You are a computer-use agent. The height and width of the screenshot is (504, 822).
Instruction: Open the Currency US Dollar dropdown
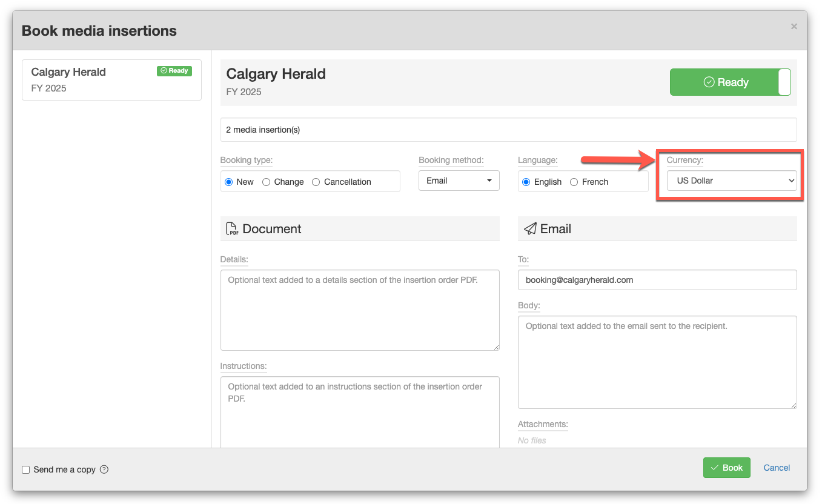point(732,181)
